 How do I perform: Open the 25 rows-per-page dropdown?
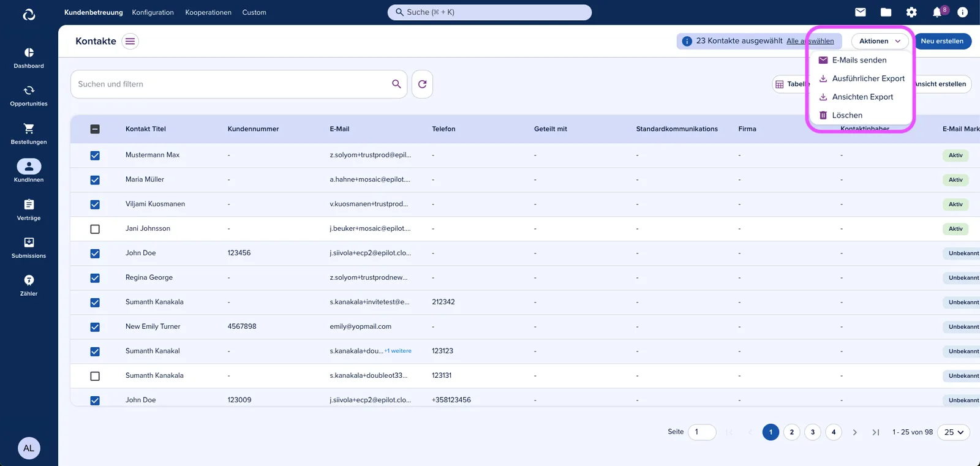[954, 432]
